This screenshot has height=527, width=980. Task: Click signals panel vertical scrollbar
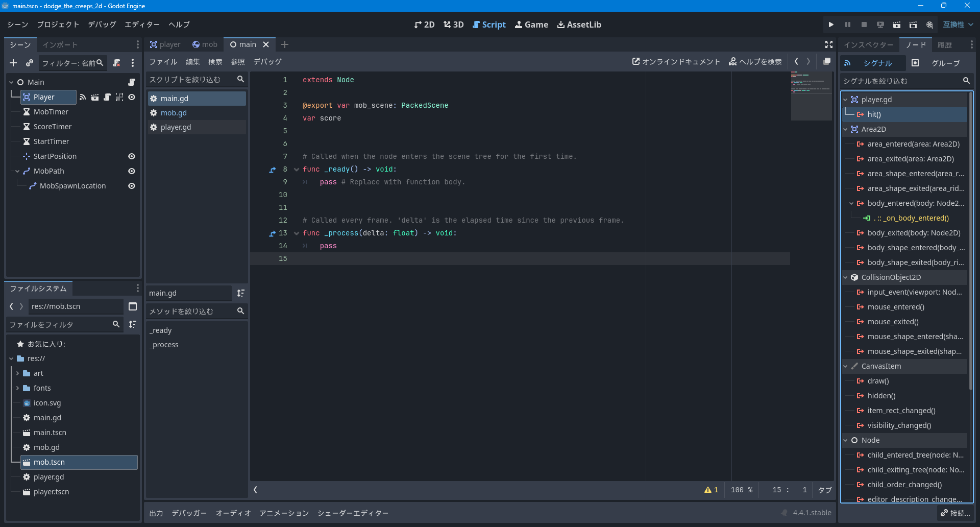coord(970,240)
